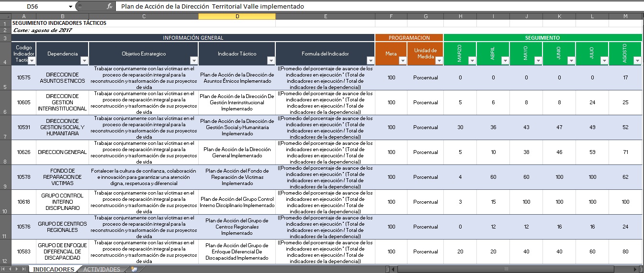This screenshot has height=273, width=644.
Task: Open the Unidad de Medida filter dropdown
Action: tap(439, 61)
